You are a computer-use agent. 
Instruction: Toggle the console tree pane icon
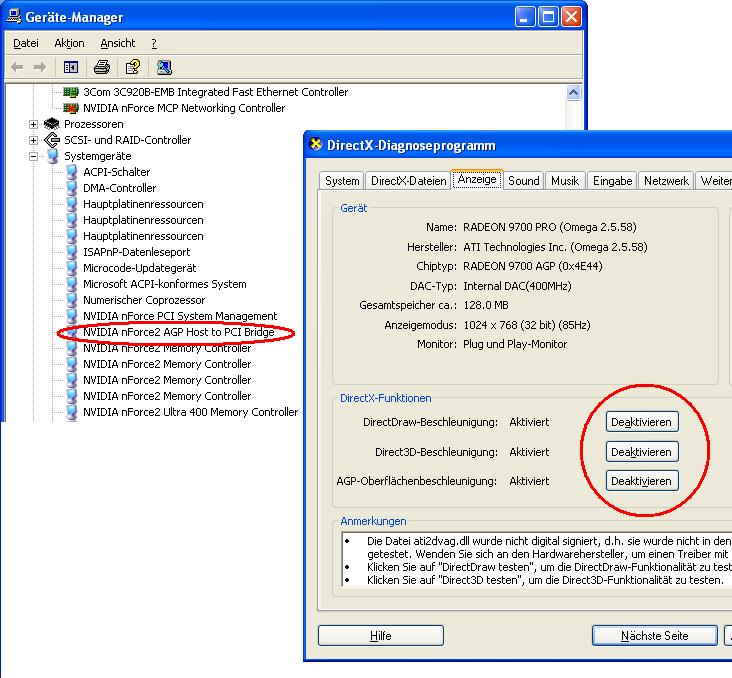point(71,67)
